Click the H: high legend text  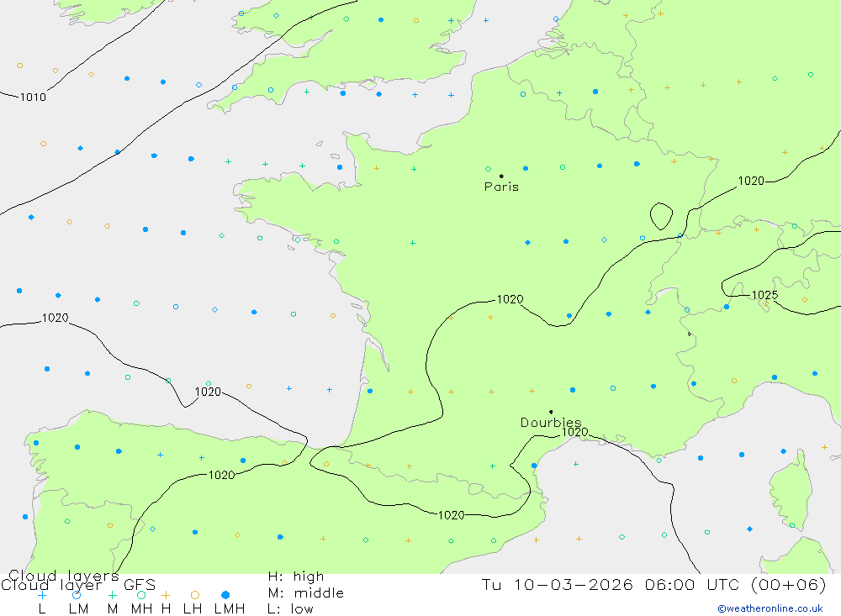click(x=296, y=577)
